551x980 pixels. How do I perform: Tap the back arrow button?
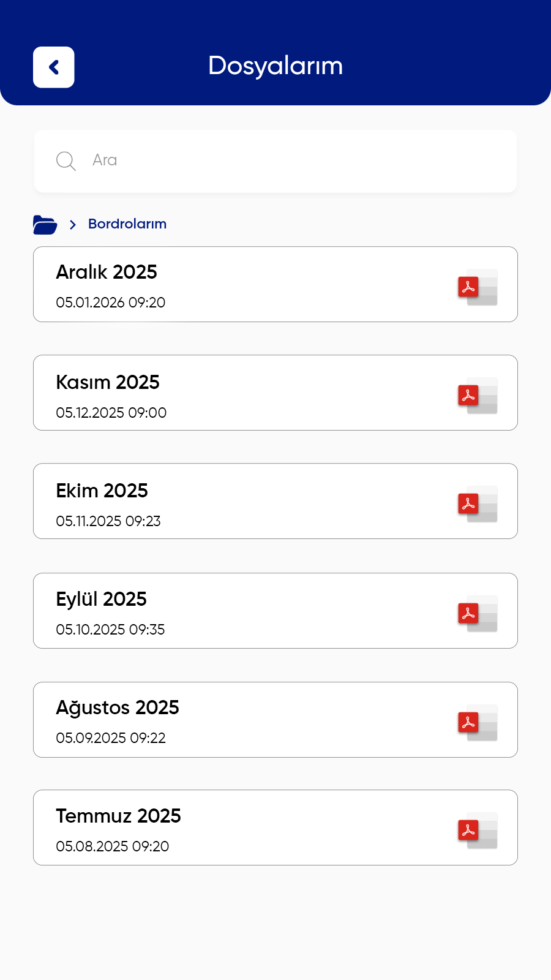pos(54,67)
